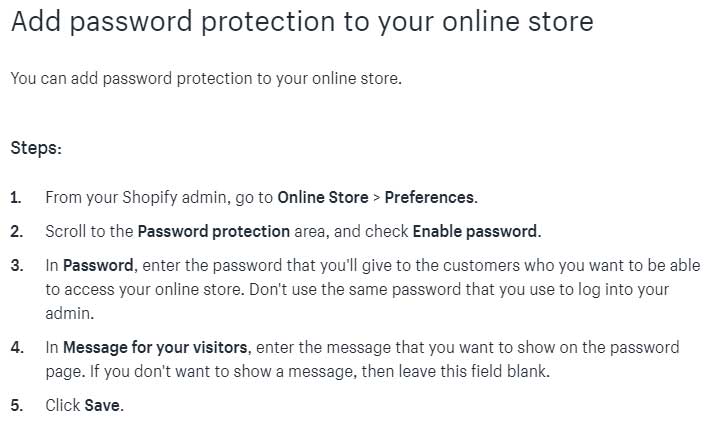This screenshot has height=423, width=711.
Task: Click the "Add password protection" page heading
Action: pos(301,22)
